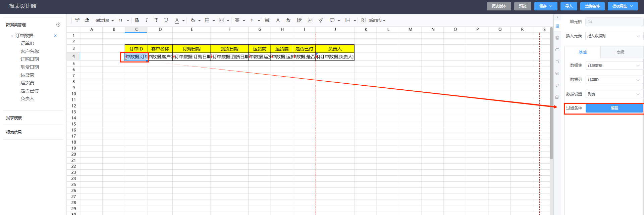
Task: Open the 插入元素 dropdown
Action: tap(613, 36)
